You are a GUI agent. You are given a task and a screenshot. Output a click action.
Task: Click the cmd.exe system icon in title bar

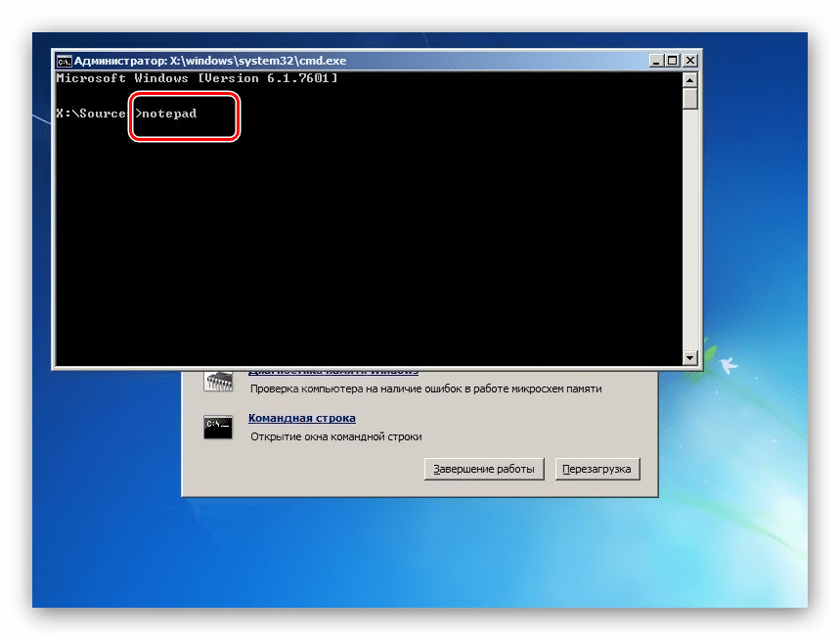(65, 60)
